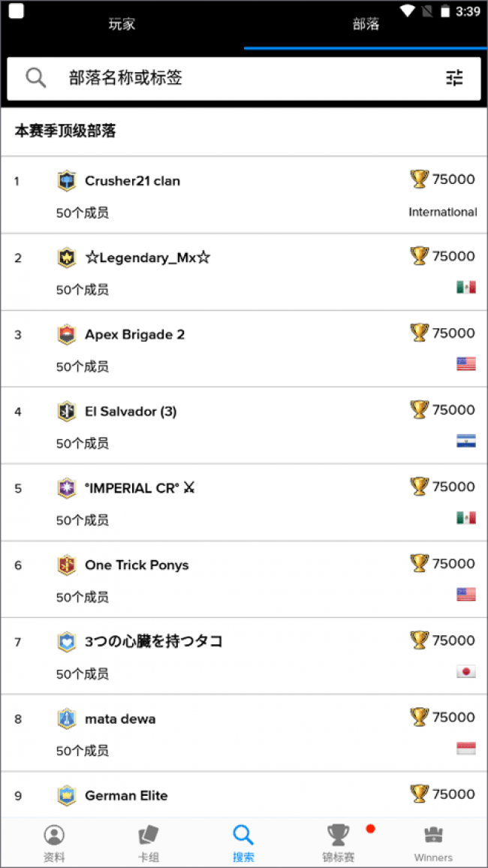The height and width of the screenshot is (868, 488).
Task: Click the magnifier icon in search bar
Action: pyautogui.click(x=36, y=77)
